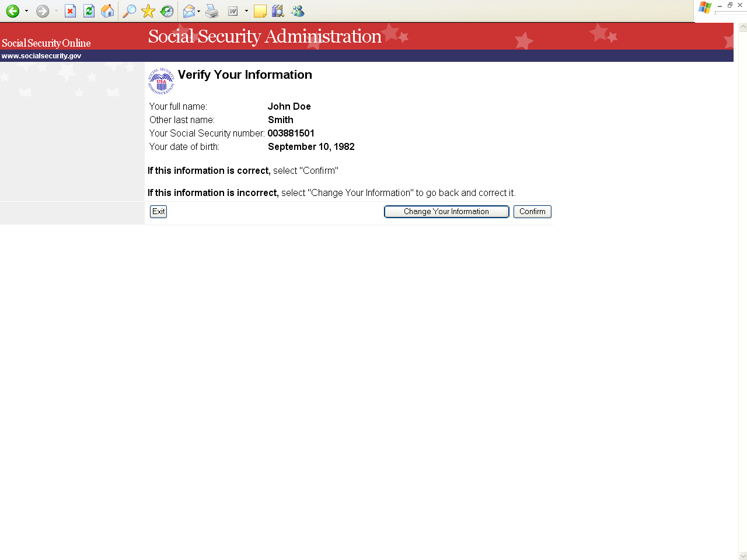Viewport: 747px width, 560px height.
Task: Go back using the green Back arrow
Action: coord(13,11)
